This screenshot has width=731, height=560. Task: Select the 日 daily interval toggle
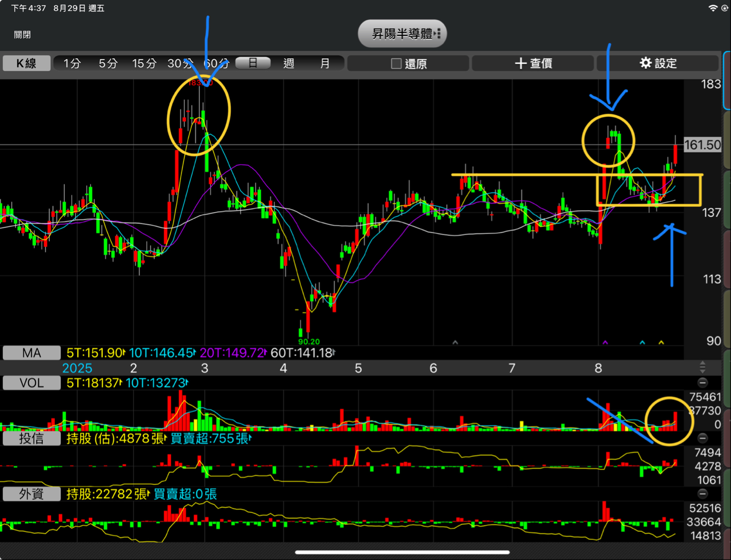(253, 63)
